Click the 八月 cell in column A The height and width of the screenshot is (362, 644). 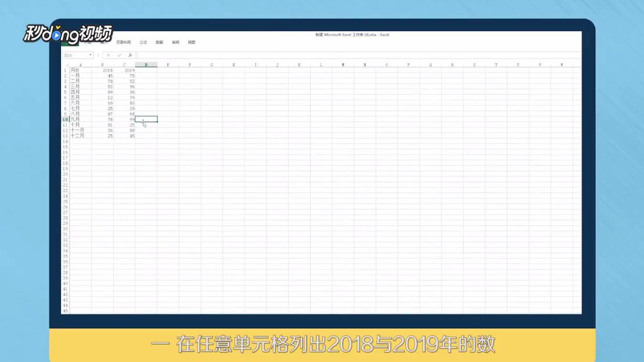[x=81, y=114]
